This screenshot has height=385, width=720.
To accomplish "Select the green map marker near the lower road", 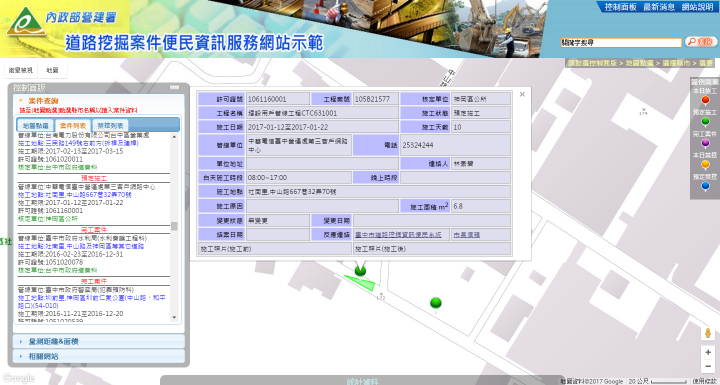I will 436,303.
